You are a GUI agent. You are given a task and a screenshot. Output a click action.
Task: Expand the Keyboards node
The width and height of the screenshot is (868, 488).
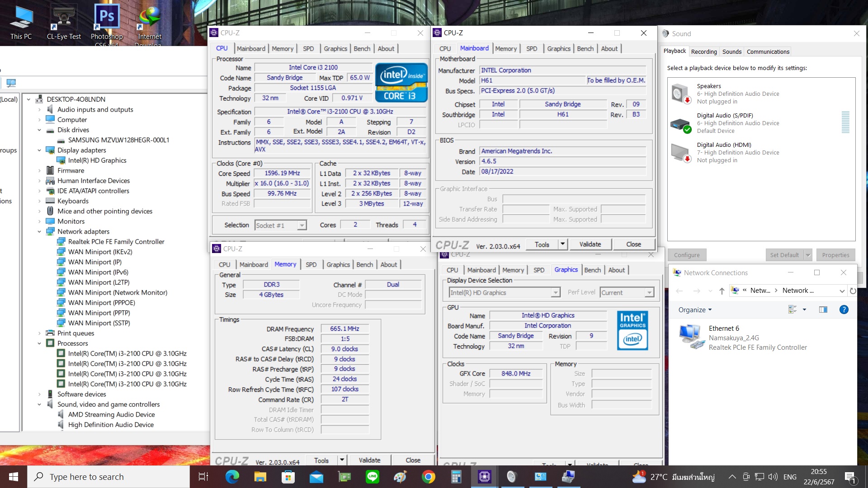click(39, 201)
